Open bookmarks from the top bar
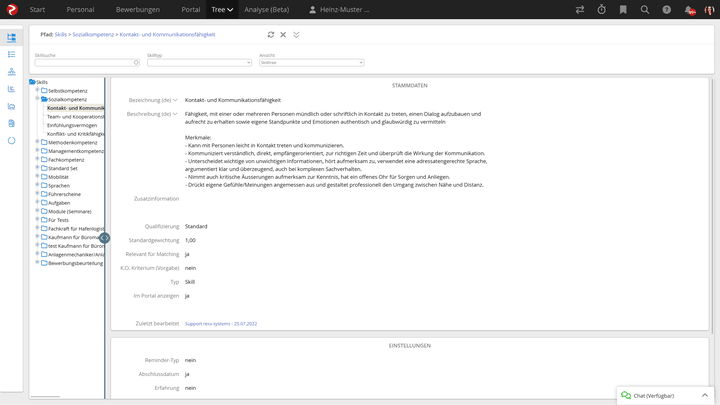 (624, 10)
